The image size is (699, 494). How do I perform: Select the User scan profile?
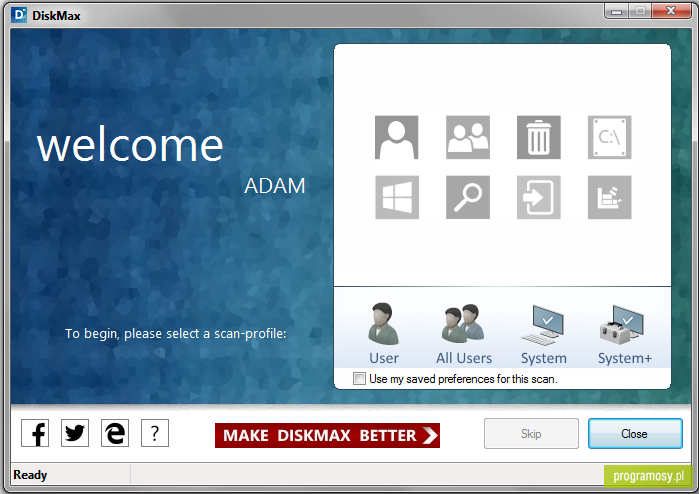coord(384,334)
